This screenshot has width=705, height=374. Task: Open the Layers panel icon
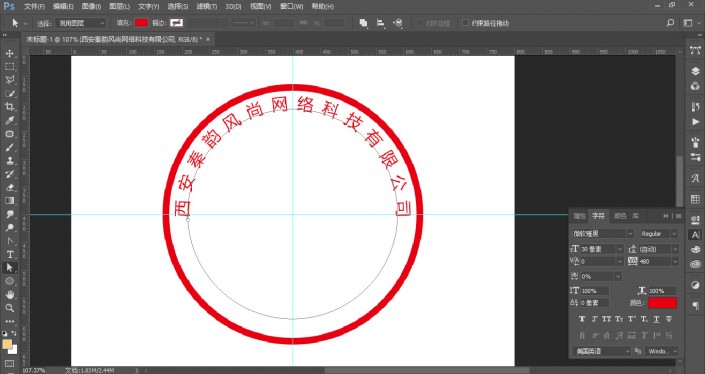tap(695, 71)
